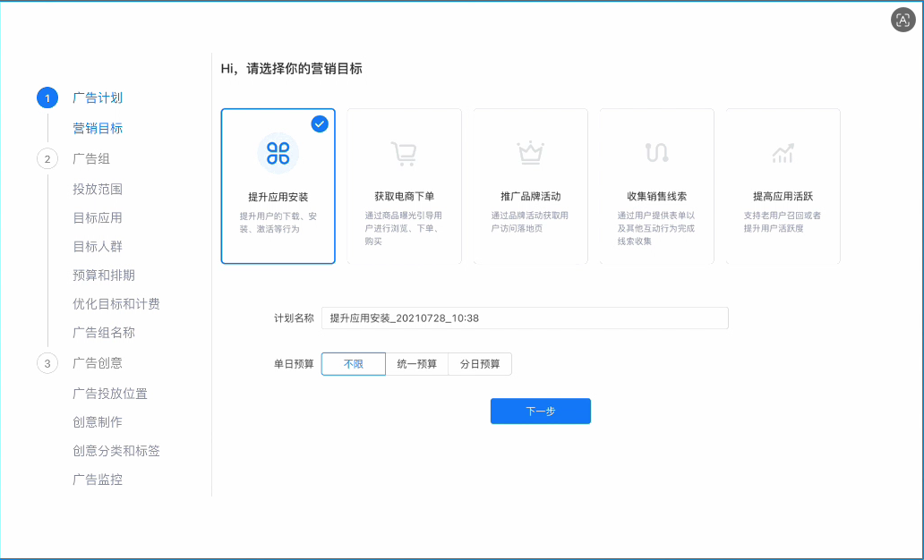Screen dimensions: 924x560
Task: Click the 计划名称 input field
Action: point(525,318)
